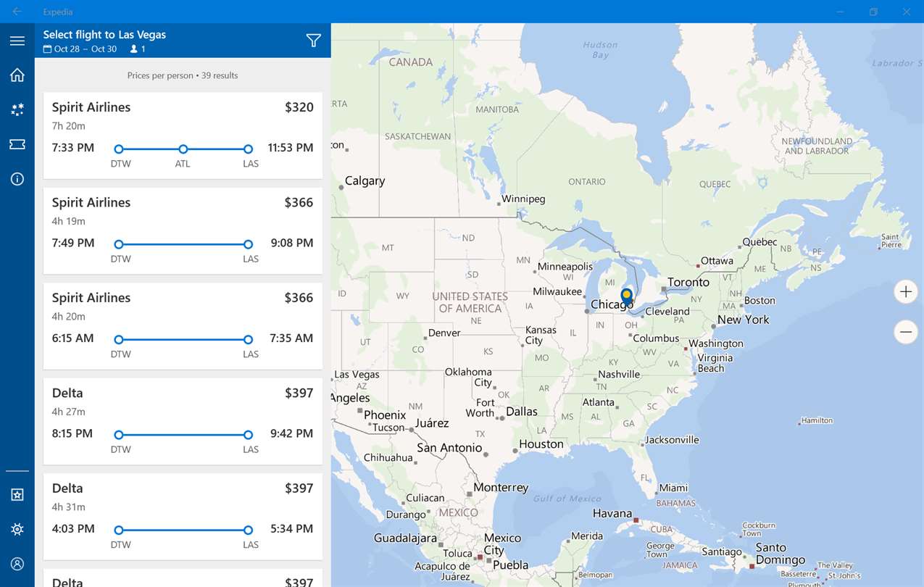Click Phoenix label on the map

pos(385,415)
